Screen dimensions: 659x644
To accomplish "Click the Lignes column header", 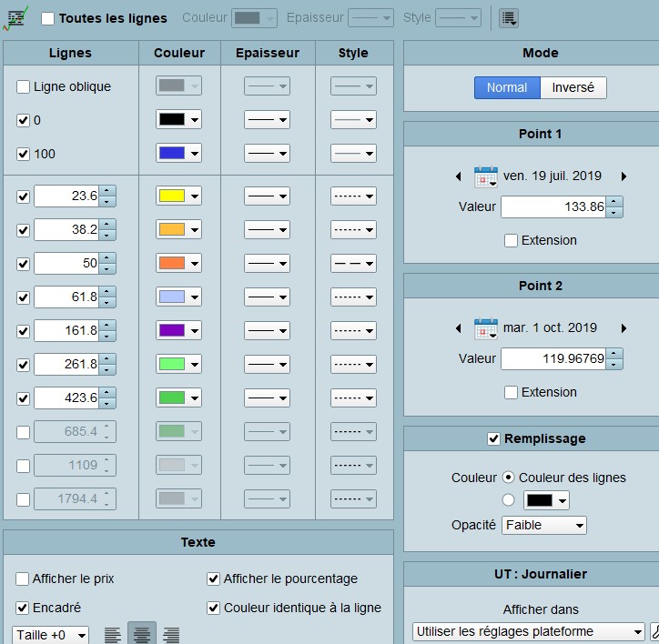I will (71, 53).
